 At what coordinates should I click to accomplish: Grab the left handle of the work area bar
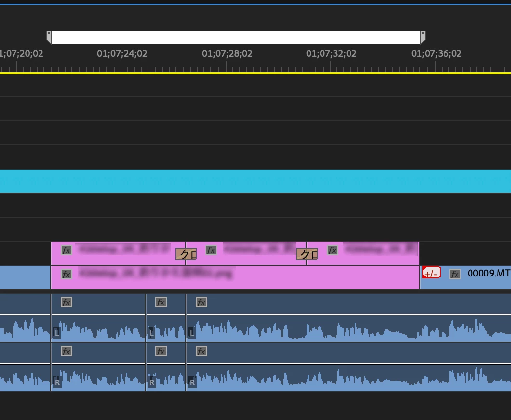click(49, 37)
